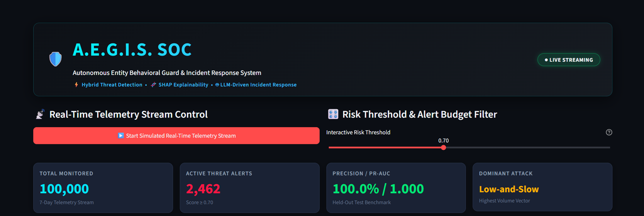Screen dimensions: 644x216
Task: Click the satellite dish telemetry icon
Action: click(x=40, y=114)
